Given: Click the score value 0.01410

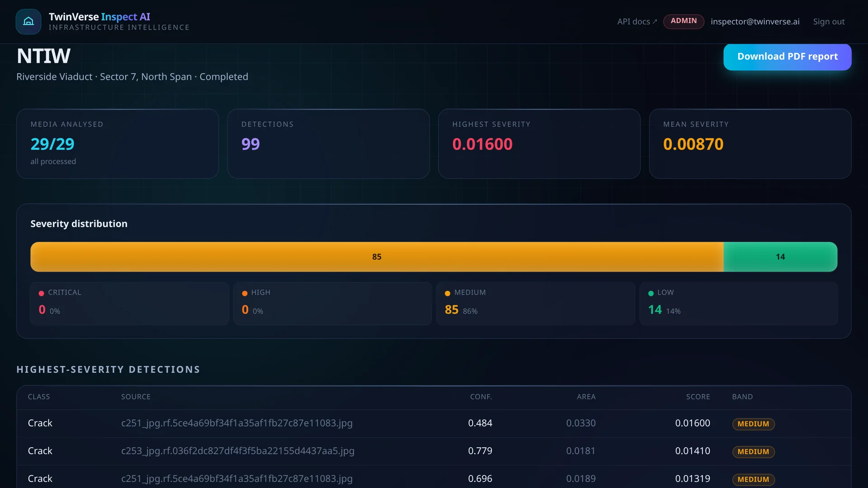Looking at the screenshot, I should 693,451.
